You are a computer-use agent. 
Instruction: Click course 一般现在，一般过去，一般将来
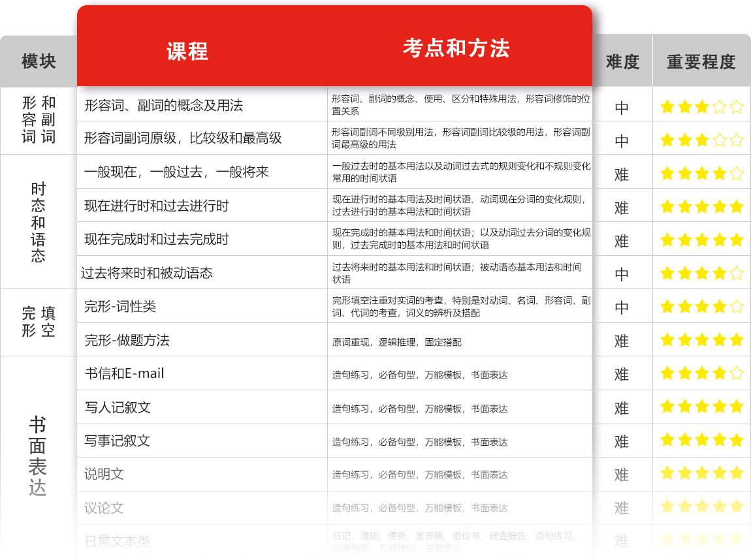(x=176, y=172)
